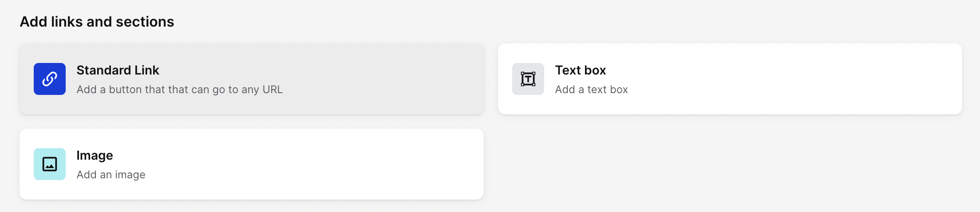The width and height of the screenshot is (980, 212).
Task: Click blank space inside the Text box card
Action: click(799, 79)
